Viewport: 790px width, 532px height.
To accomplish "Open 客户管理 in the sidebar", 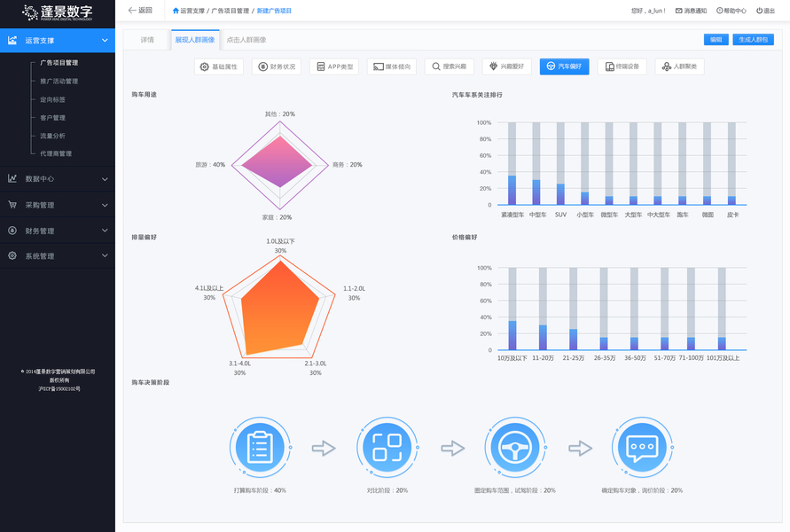I will click(x=53, y=118).
